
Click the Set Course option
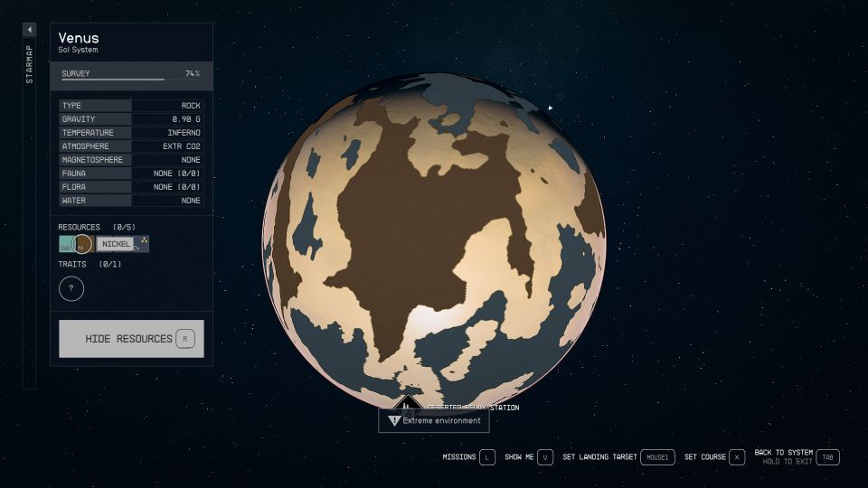click(x=704, y=457)
